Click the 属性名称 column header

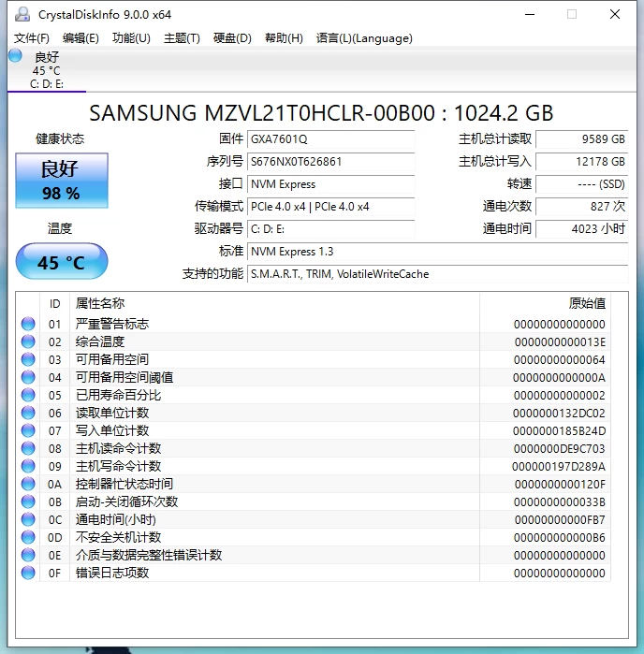274,304
